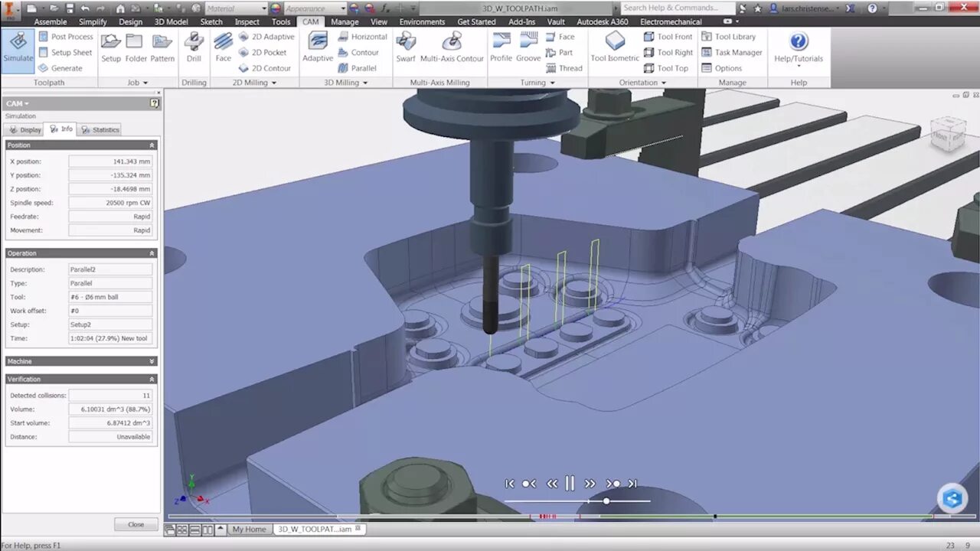Select turning Groove operation
Image resolution: width=980 pixels, height=551 pixels.
(528, 48)
